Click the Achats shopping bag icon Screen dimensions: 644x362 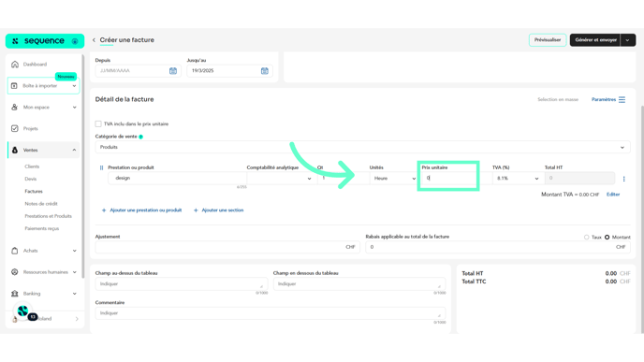(x=15, y=251)
